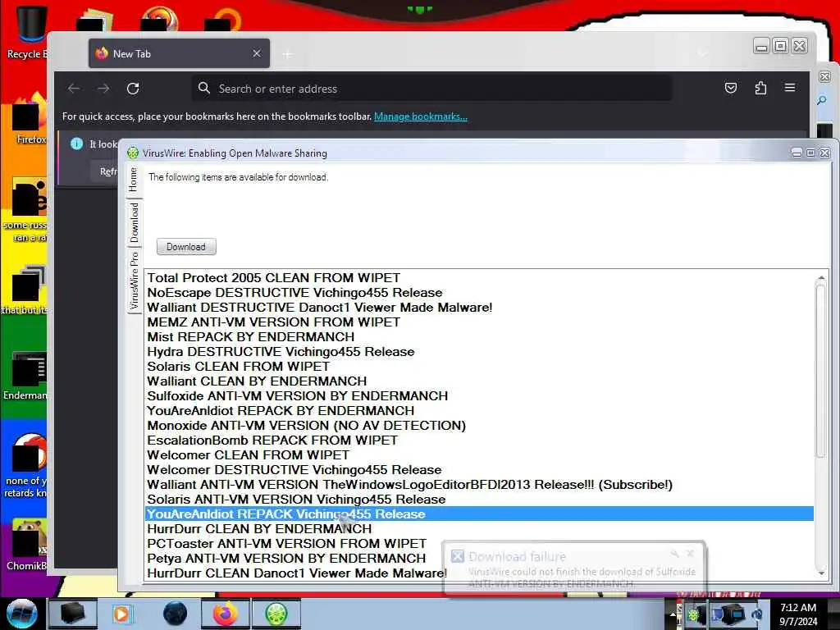This screenshot has width=840, height=630.
Task: Select 'Total Protect 2005 CLEAN FROM WIPET'
Action: tap(479, 278)
